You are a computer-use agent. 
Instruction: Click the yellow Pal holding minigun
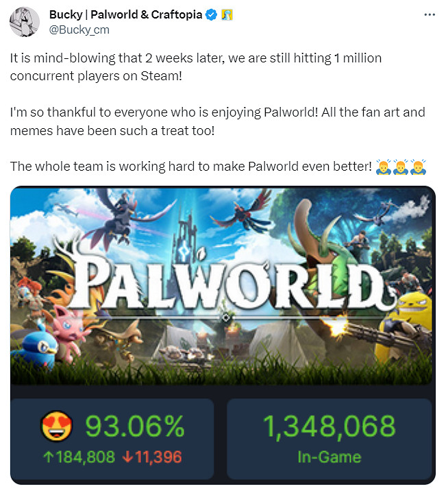point(407,328)
